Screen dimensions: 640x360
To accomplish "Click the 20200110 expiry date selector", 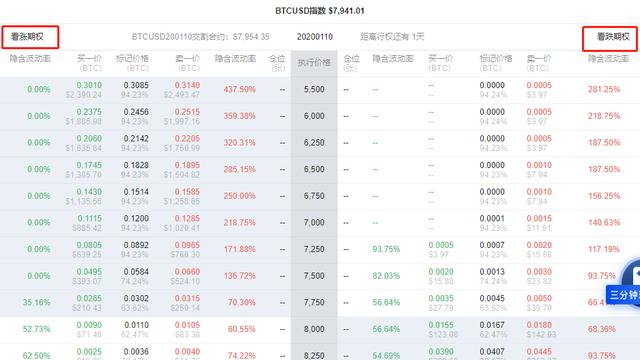I will click(x=315, y=37).
